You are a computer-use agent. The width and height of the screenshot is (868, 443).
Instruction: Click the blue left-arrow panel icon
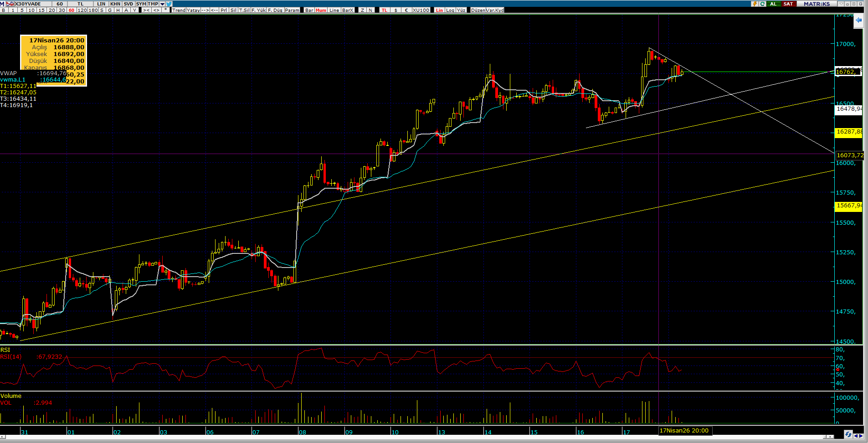coord(858,21)
